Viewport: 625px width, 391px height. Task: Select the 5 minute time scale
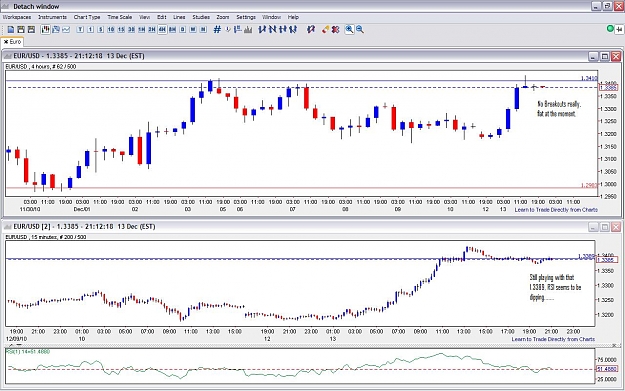click(101, 29)
